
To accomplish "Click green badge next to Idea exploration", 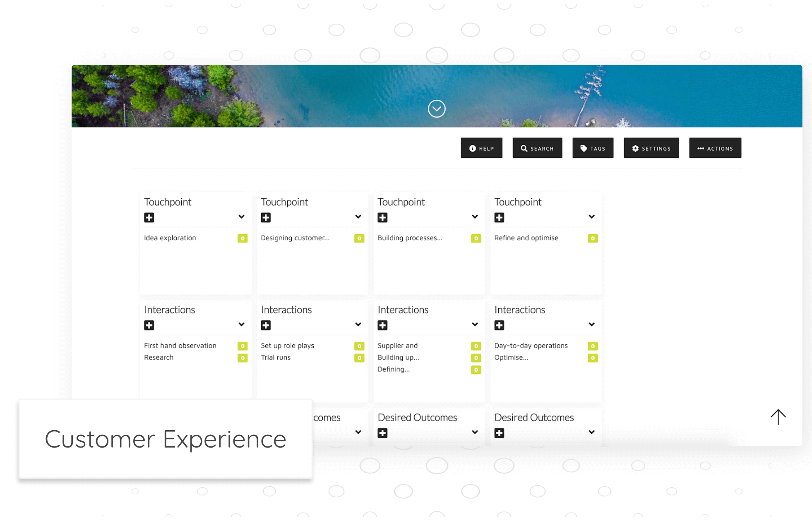I will (x=243, y=238).
